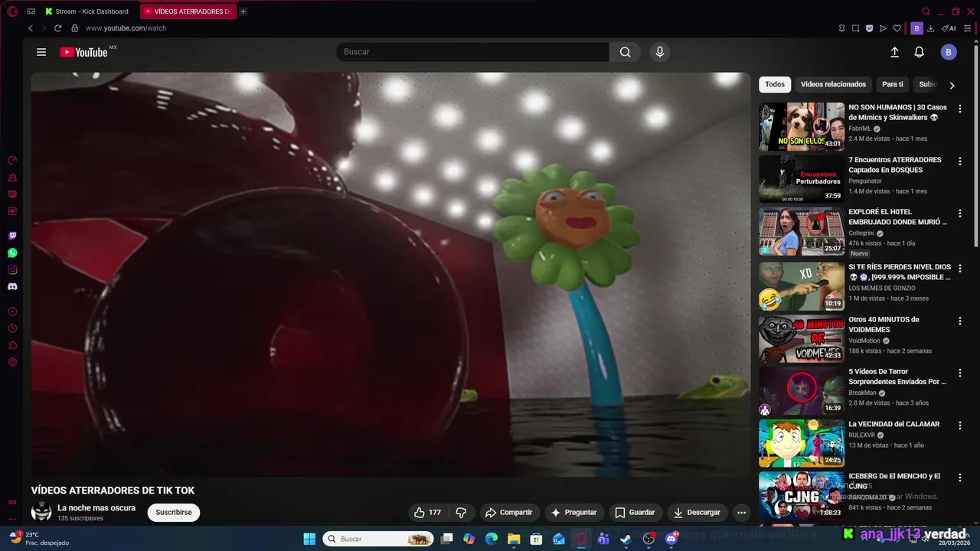Screen dimensions: 980x551
Task: Add page to bookmarks heart icon
Action: coord(897,28)
